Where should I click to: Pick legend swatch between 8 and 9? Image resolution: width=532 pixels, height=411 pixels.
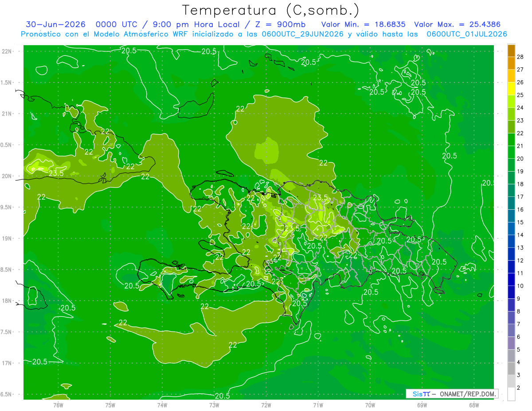point(511,305)
